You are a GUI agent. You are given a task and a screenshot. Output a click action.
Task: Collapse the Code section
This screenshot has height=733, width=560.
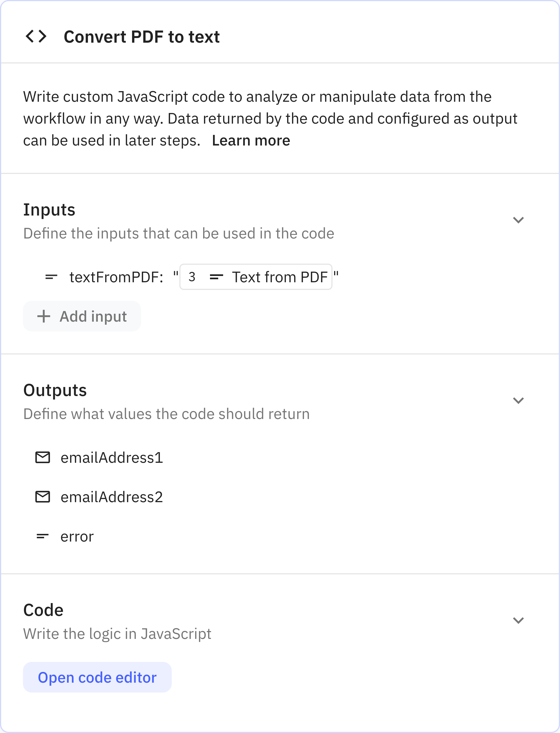tap(519, 620)
